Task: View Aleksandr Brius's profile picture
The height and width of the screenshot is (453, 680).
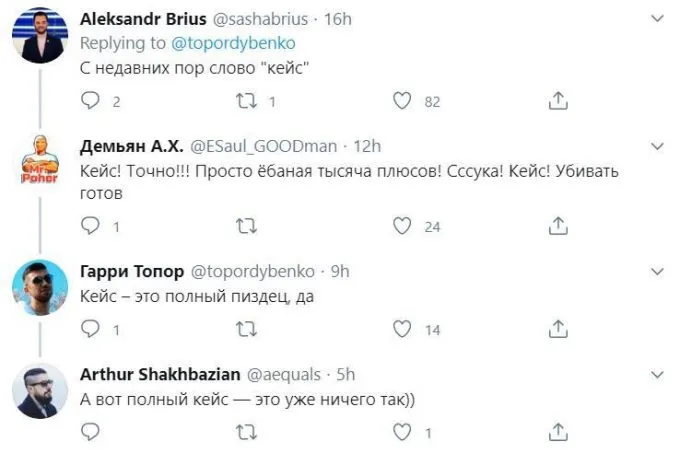Action: click(39, 40)
